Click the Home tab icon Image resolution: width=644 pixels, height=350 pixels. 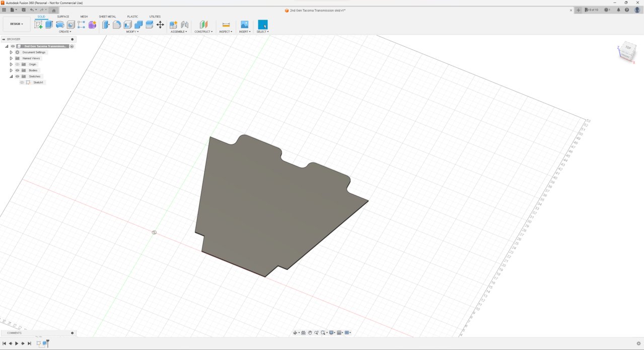tap(53, 10)
